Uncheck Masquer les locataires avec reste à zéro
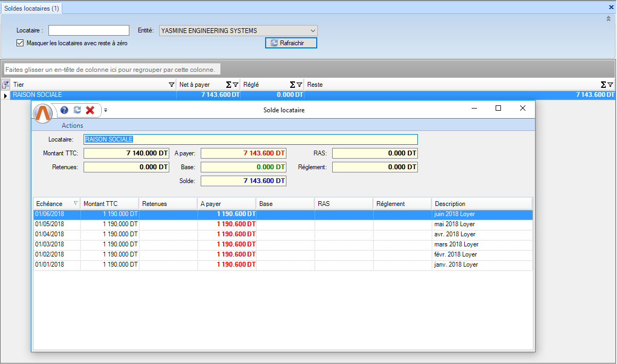This screenshot has width=617, height=364. pyautogui.click(x=20, y=43)
